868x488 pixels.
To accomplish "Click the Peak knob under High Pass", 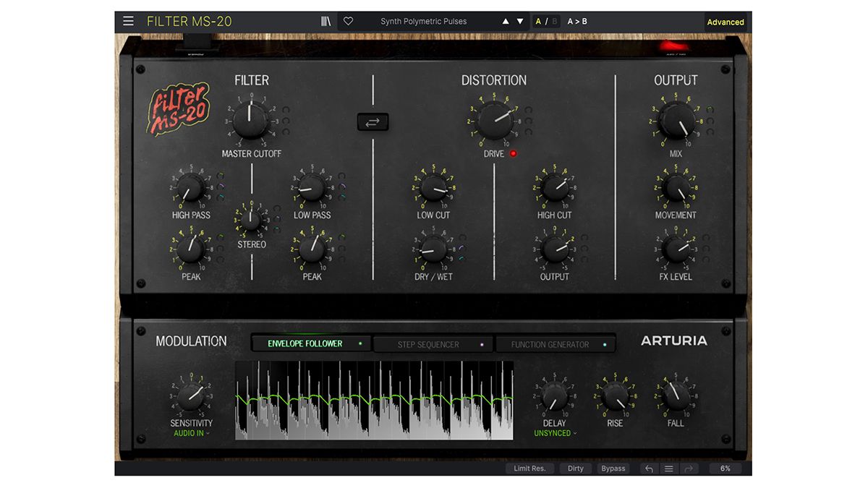I will pos(190,249).
